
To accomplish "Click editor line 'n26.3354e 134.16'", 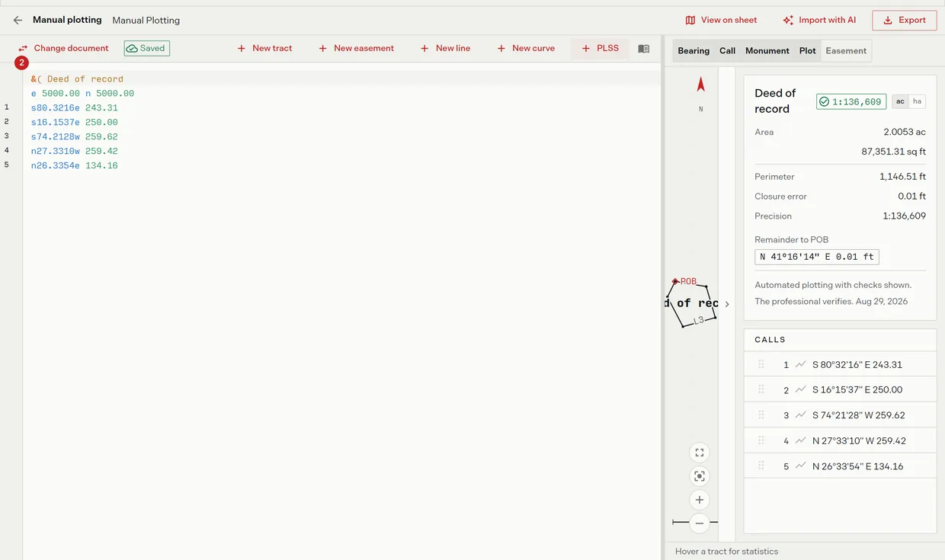I will click(75, 166).
